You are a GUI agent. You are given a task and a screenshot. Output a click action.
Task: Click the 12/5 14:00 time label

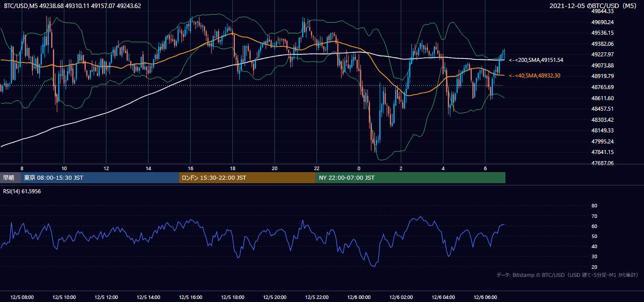[x=149, y=297]
